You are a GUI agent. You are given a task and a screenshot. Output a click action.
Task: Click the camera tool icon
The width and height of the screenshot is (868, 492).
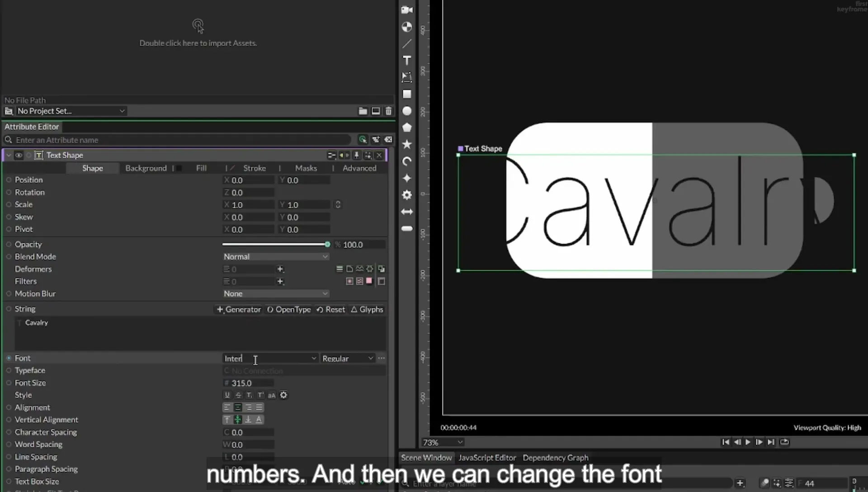tap(407, 10)
